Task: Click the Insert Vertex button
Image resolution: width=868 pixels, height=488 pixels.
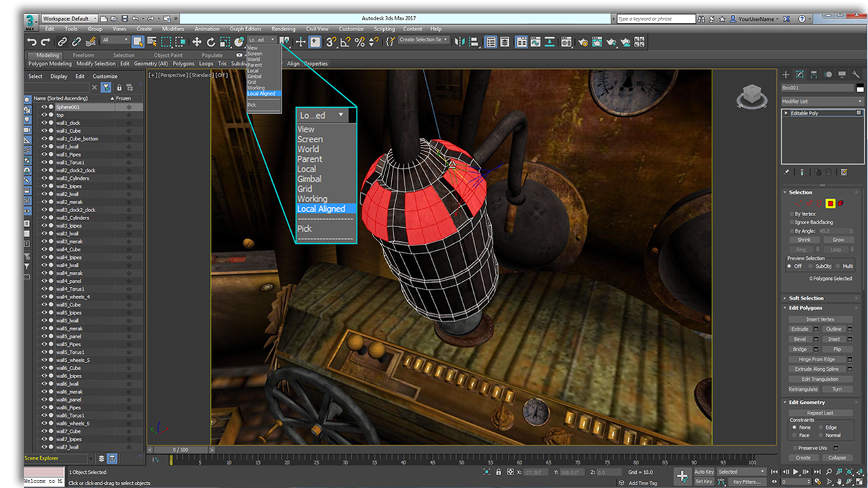Action: point(820,319)
